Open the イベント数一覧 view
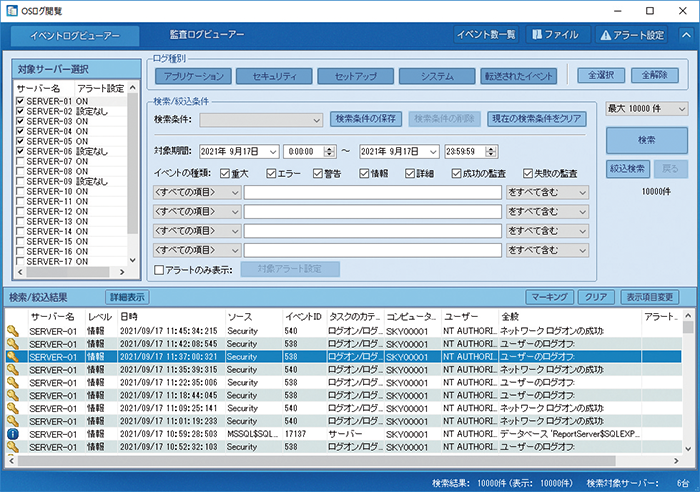700x492 pixels. coord(486,35)
